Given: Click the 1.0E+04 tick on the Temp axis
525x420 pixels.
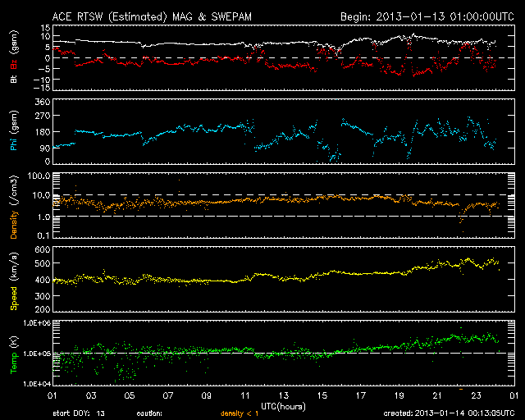Looking at the screenshot, I should point(37,384).
